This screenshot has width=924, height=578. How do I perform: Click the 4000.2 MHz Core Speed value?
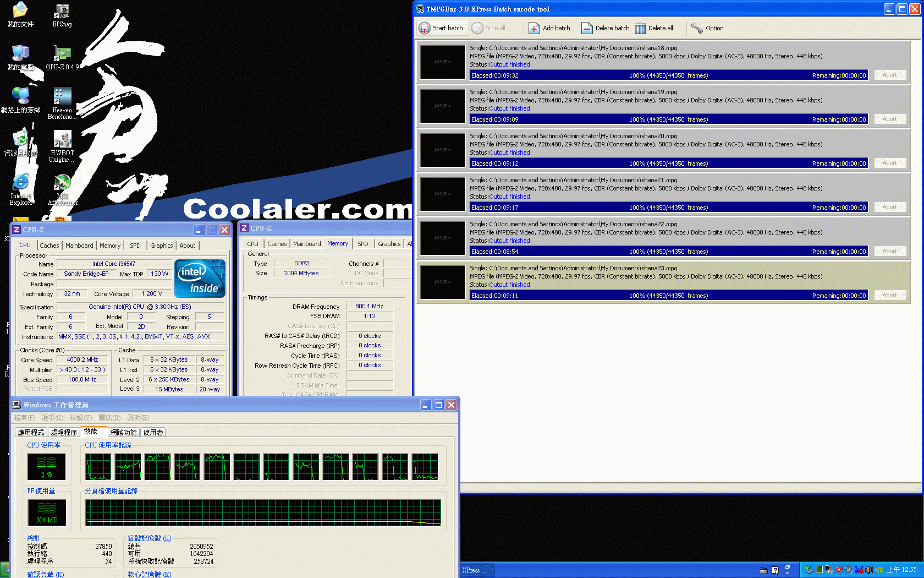click(x=82, y=359)
